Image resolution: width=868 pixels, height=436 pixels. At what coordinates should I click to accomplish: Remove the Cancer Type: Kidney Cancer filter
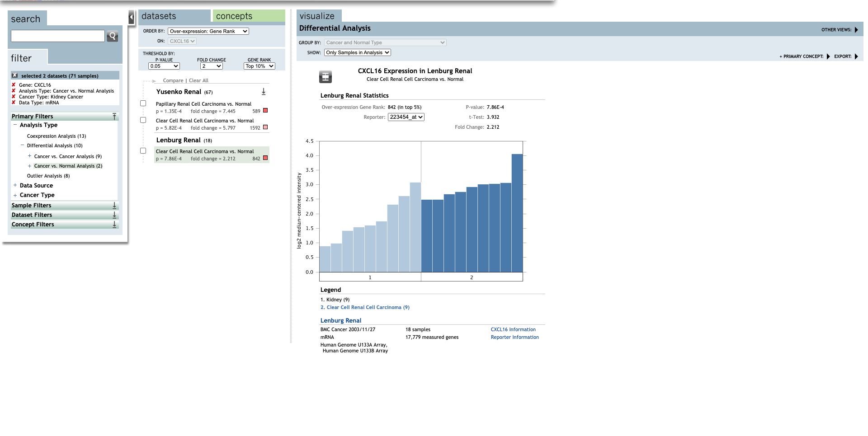[x=14, y=96]
